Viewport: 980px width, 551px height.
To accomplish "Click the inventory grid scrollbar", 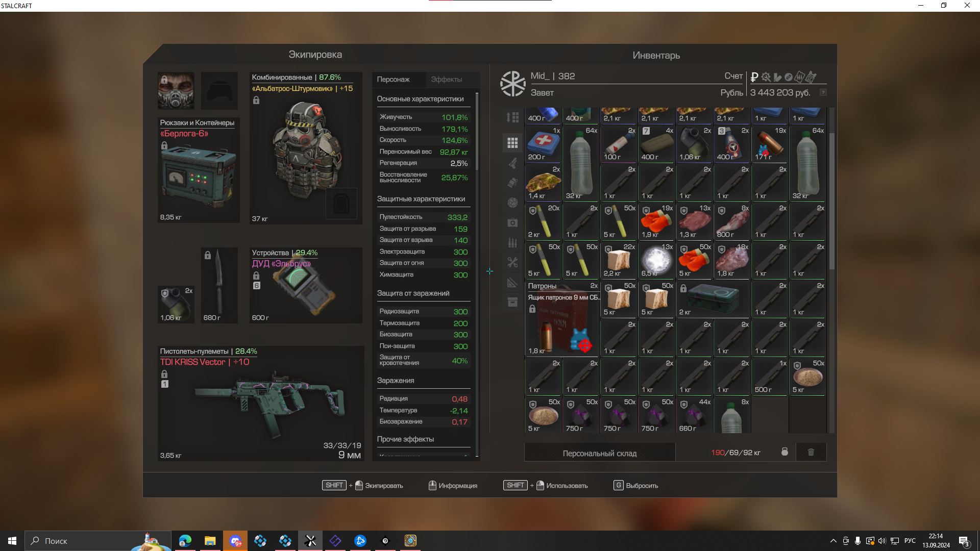I will (x=831, y=202).
